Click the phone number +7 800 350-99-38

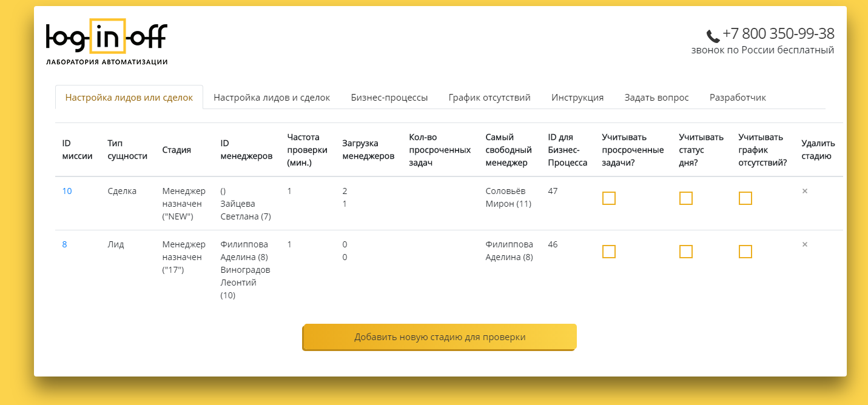(x=778, y=34)
